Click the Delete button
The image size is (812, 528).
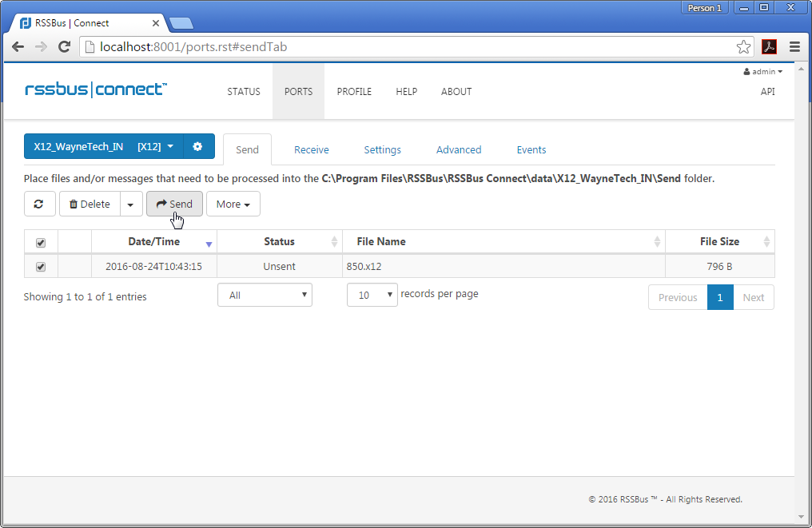90,204
